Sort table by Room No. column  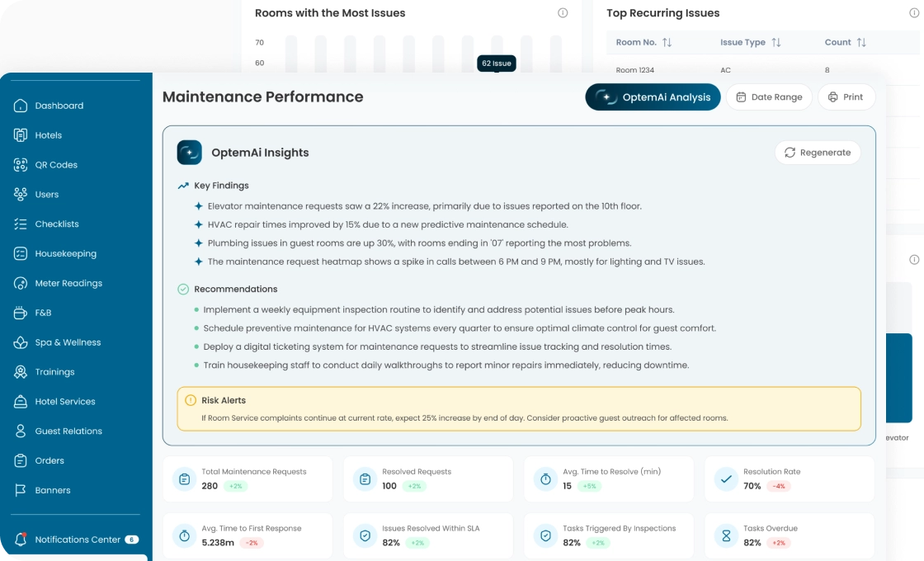[667, 43]
